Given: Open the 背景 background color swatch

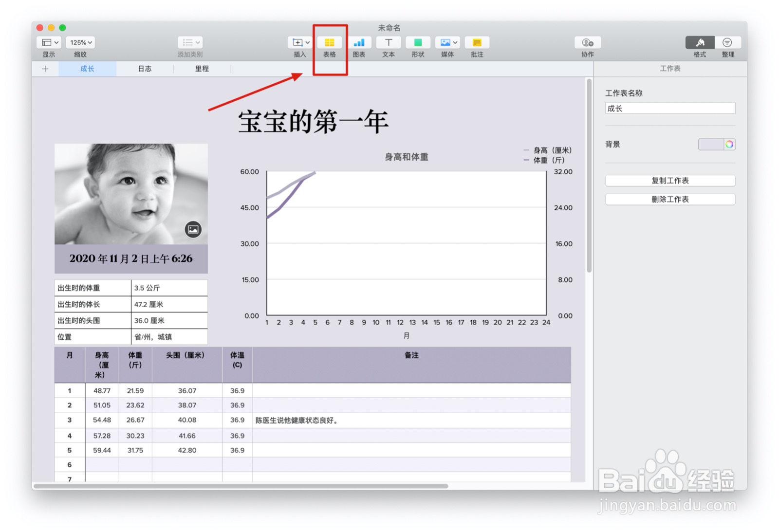Looking at the screenshot, I should coord(717,144).
